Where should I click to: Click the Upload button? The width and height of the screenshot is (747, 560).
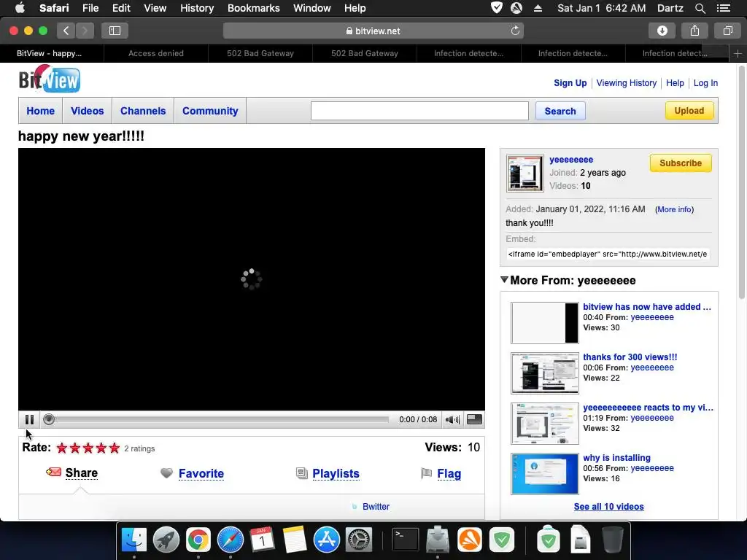coord(689,111)
